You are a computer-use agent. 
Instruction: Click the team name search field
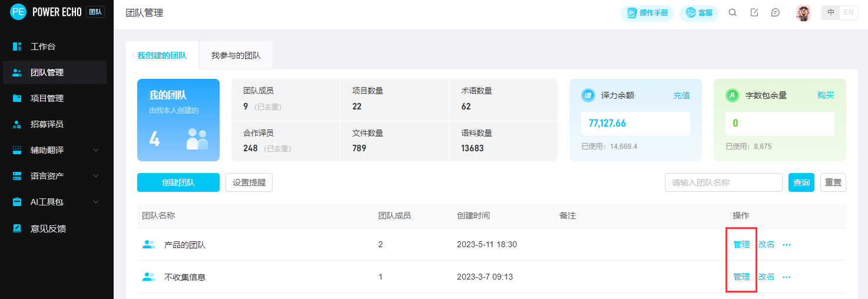coord(723,182)
